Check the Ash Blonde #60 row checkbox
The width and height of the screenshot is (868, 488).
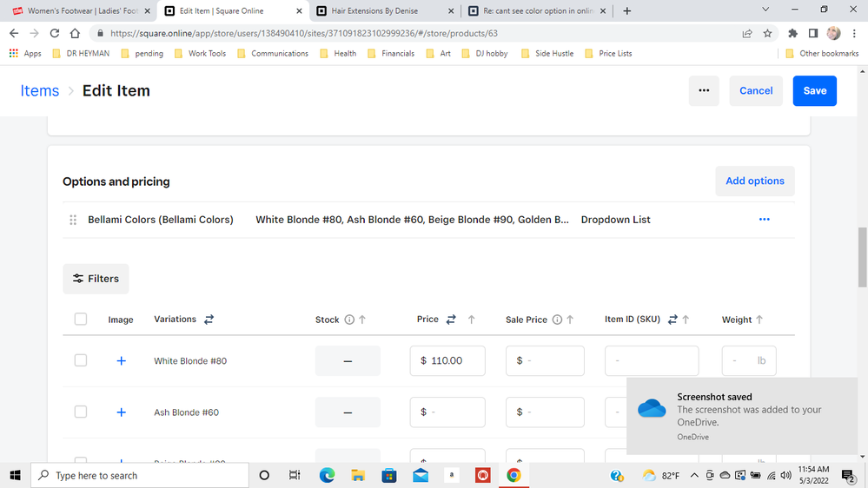click(81, 412)
